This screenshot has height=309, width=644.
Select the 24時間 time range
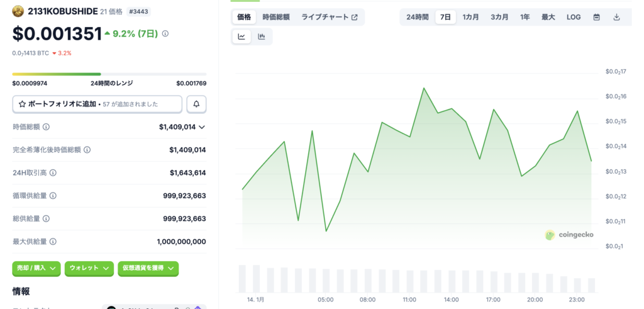pos(417,17)
